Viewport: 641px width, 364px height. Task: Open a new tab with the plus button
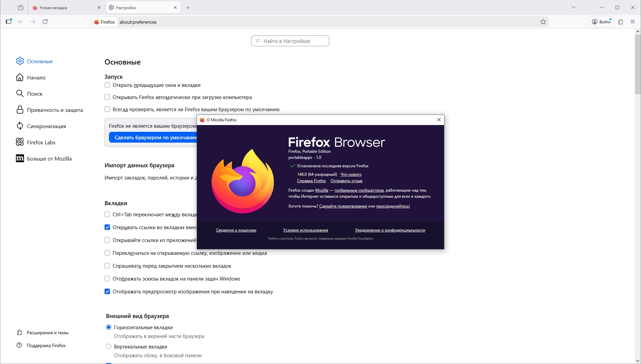pyautogui.click(x=188, y=7)
